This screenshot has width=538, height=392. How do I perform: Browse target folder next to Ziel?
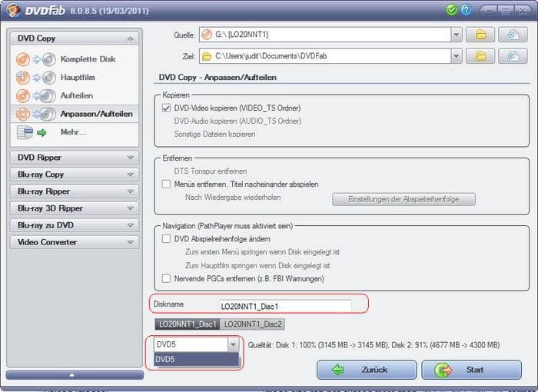480,56
